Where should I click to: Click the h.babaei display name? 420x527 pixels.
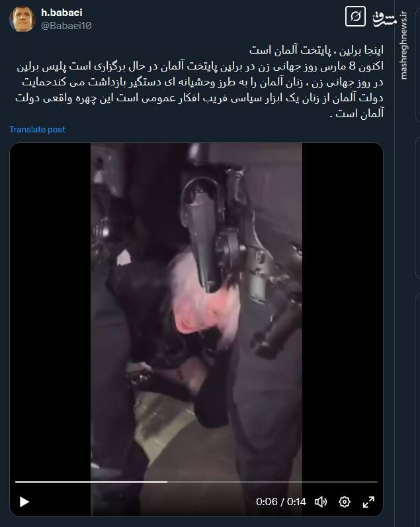(x=62, y=13)
